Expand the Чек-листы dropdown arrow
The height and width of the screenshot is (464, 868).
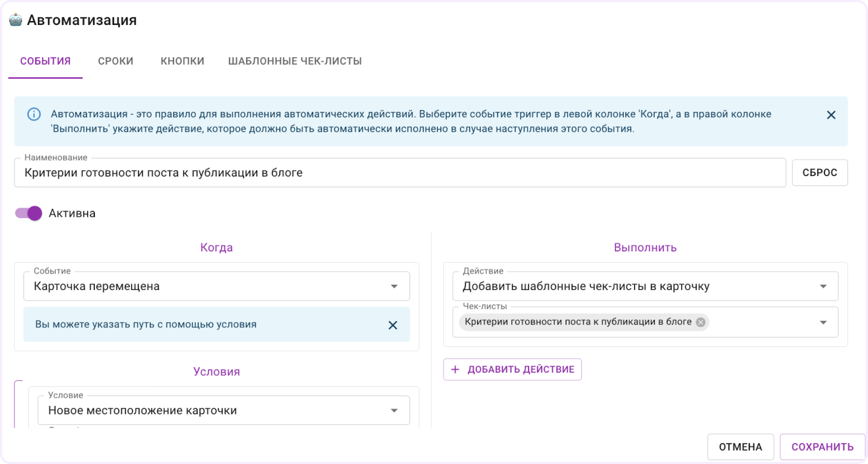(823, 322)
